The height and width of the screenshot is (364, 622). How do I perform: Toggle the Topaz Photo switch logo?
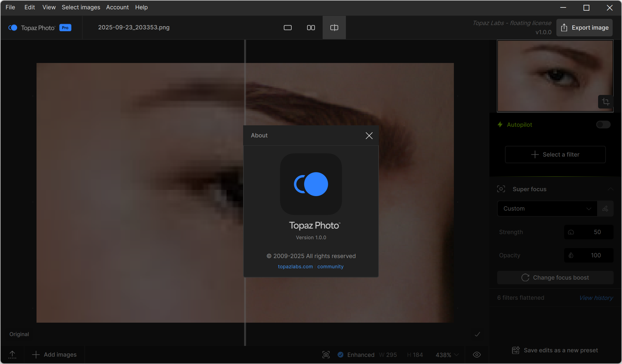pos(13,28)
